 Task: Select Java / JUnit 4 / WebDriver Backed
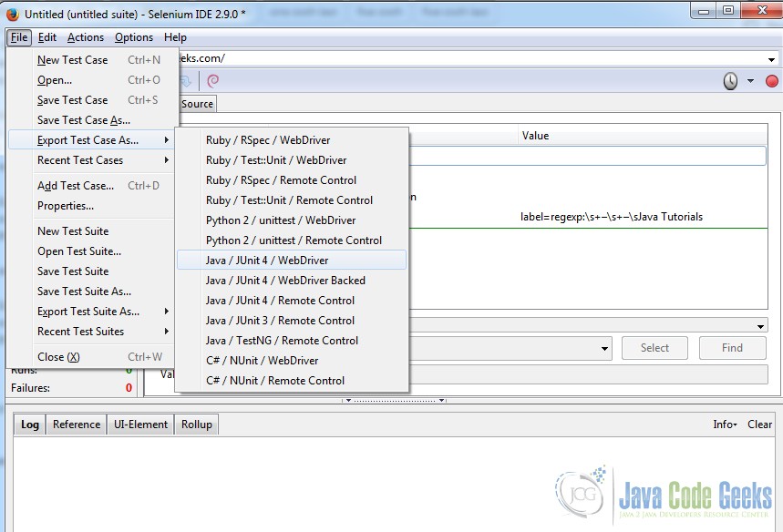pos(292,281)
